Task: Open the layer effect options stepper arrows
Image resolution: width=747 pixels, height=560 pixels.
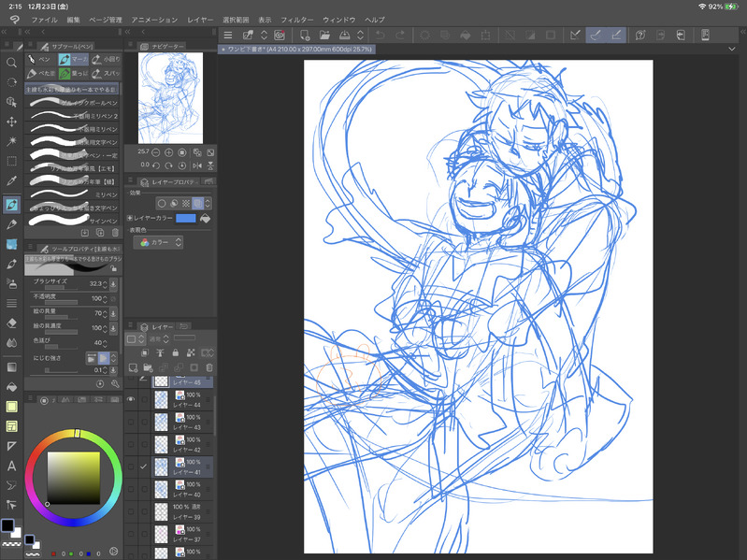Action: click(x=208, y=203)
